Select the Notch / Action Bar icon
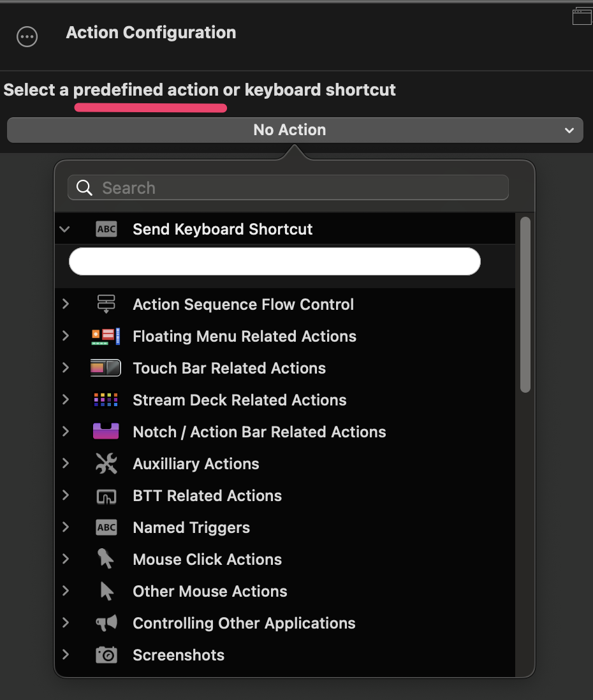593x700 pixels. [105, 432]
